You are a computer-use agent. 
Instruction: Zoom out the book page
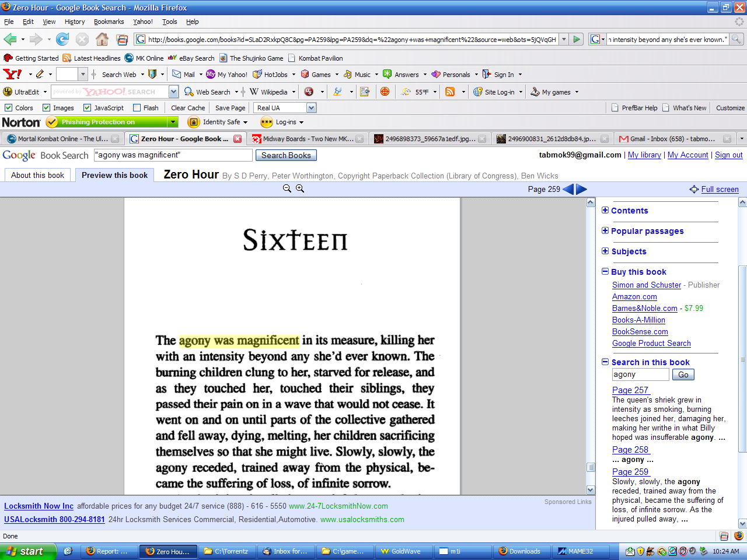click(x=287, y=188)
